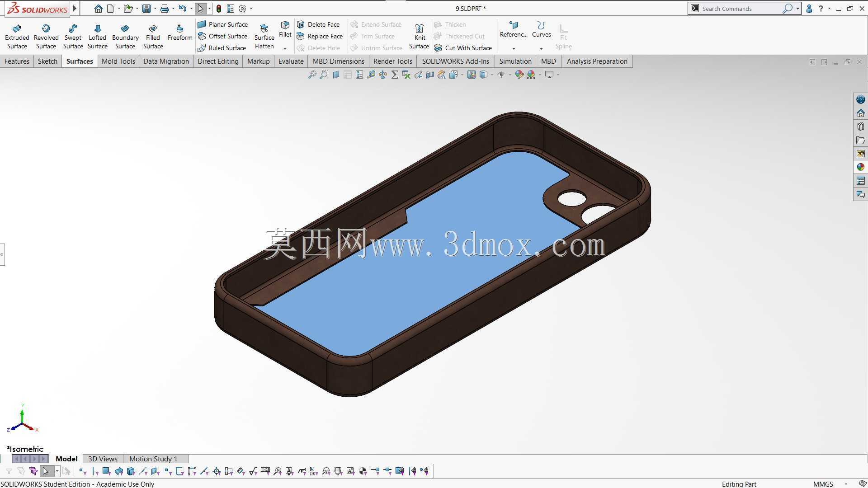Viewport: 868px width, 488px height.
Task: Click the Zoom to Area icon
Action: point(324,75)
